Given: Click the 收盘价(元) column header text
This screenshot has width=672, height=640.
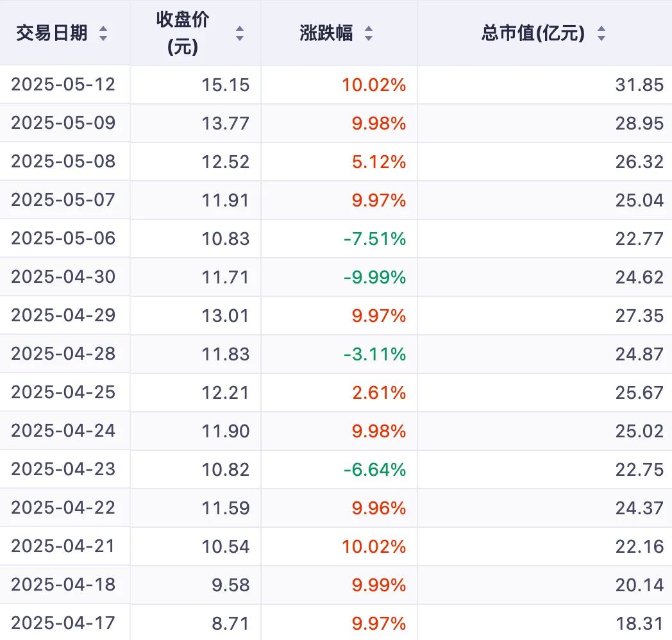Looking at the screenshot, I should (183, 33).
